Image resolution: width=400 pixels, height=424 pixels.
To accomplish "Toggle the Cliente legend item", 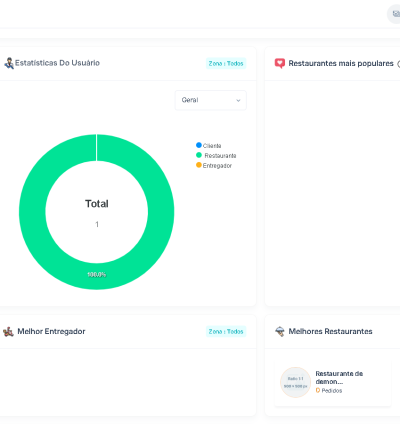I will 209,145.
